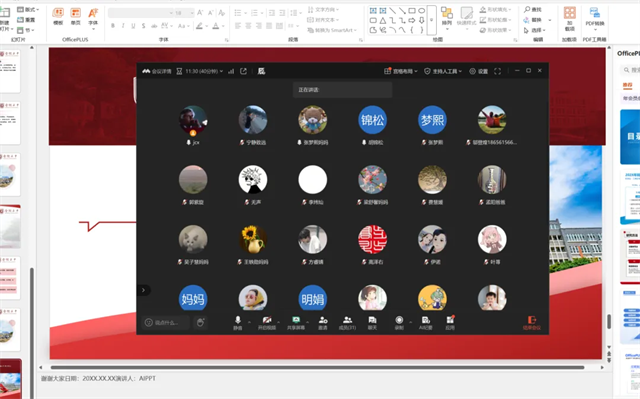Open meeting details at top left

tap(157, 71)
